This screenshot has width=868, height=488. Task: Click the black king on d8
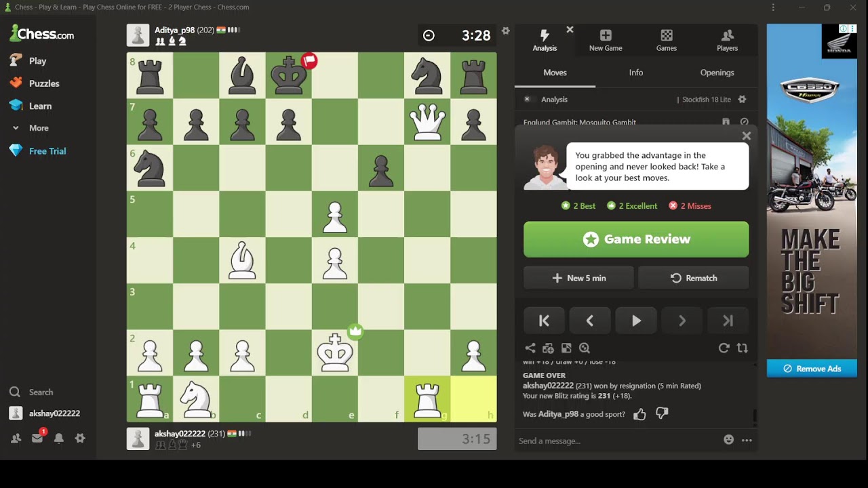(x=289, y=76)
